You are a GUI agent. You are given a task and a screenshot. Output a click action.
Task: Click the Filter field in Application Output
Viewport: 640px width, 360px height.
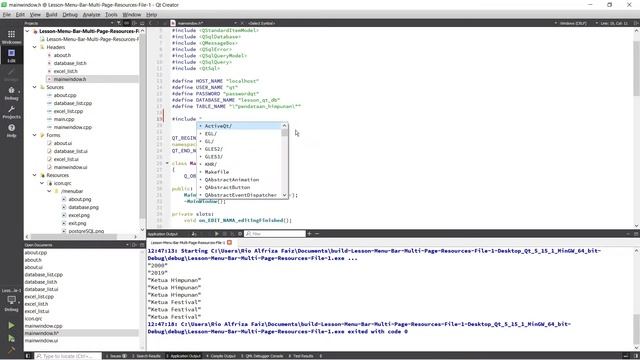[275, 234]
